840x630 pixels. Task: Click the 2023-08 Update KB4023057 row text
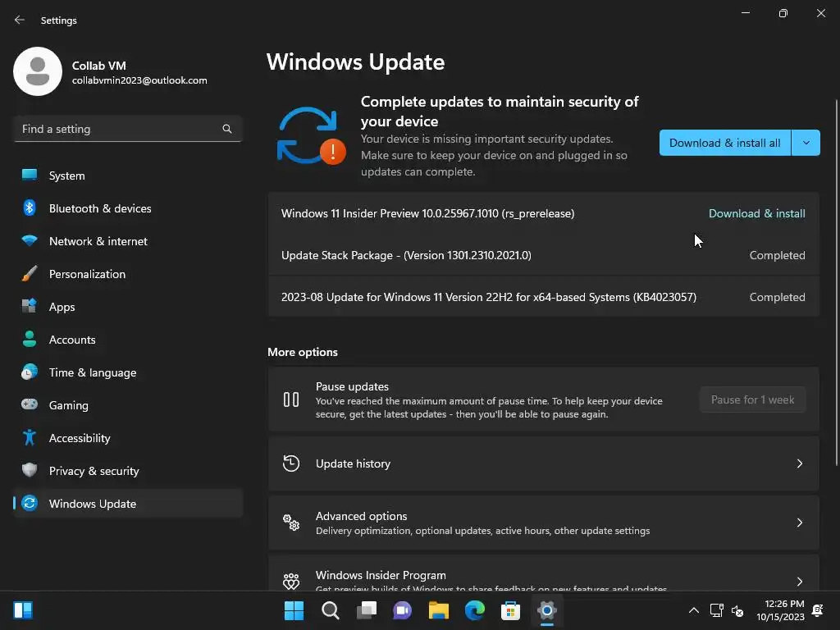pyautogui.click(x=489, y=297)
